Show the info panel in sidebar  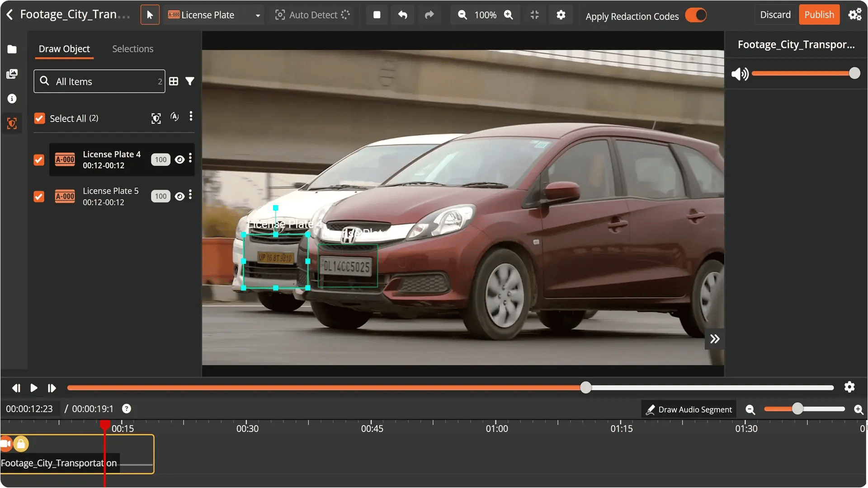click(12, 99)
